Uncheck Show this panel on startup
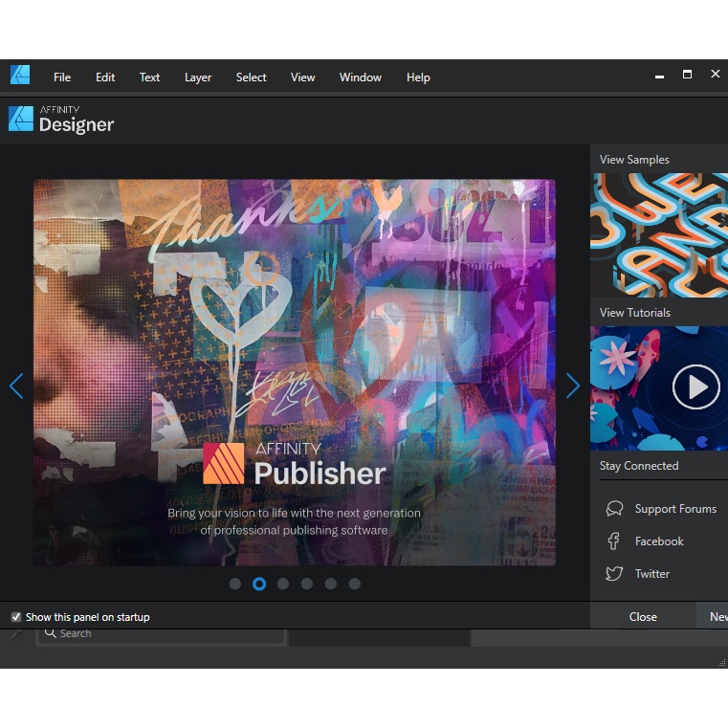The width and height of the screenshot is (728, 728). click(16, 617)
